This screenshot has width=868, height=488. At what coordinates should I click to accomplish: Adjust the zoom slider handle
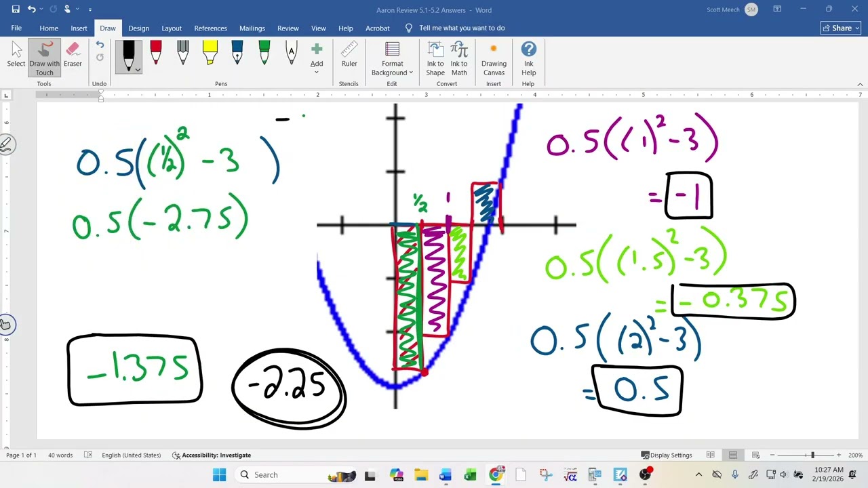click(812, 455)
